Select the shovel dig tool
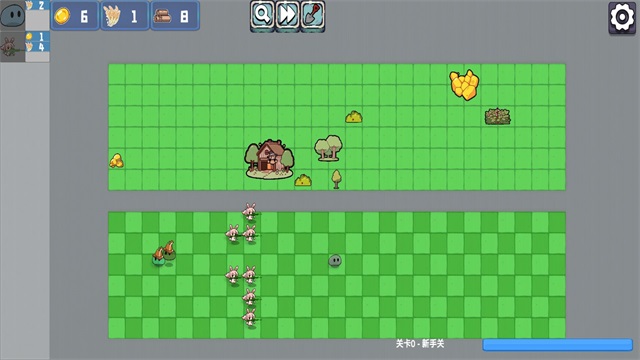Viewport: 640px width, 360px height. tap(313, 16)
